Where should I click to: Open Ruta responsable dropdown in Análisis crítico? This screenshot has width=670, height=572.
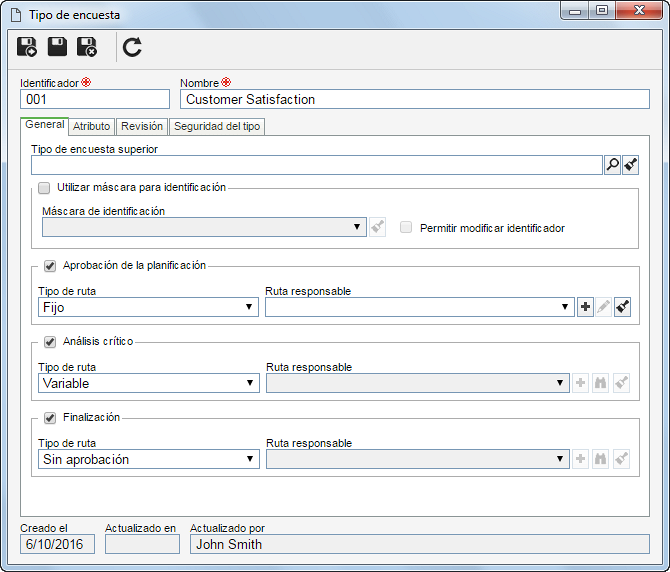point(417,383)
